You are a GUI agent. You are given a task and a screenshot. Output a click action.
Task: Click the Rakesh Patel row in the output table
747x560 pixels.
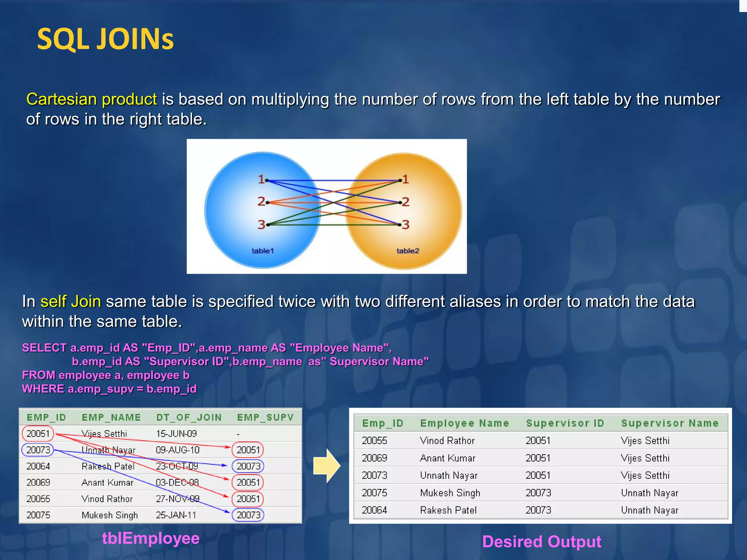coord(448,510)
